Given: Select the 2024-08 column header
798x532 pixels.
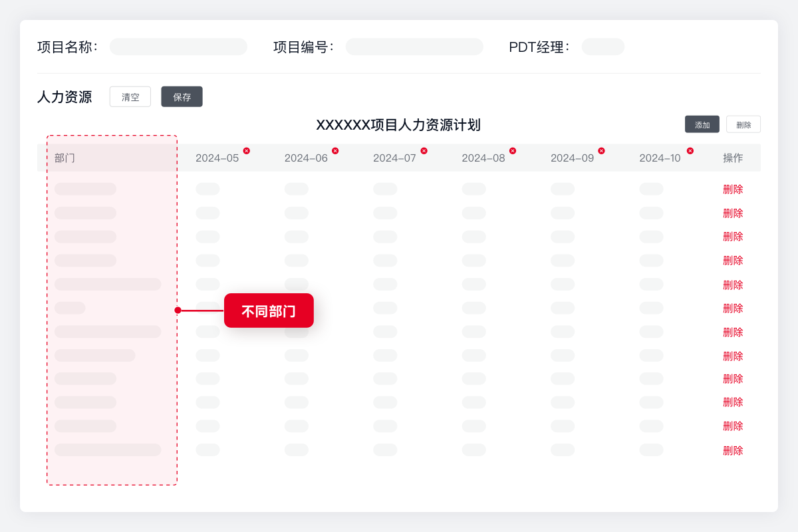Looking at the screenshot, I should [x=483, y=158].
